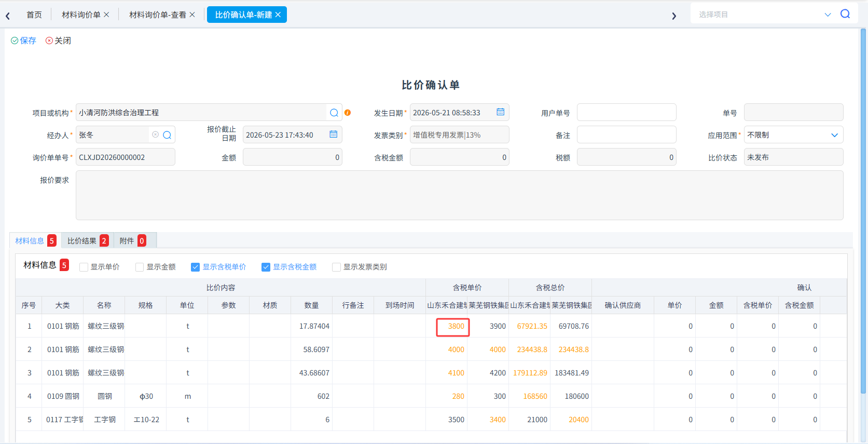The width and height of the screenshot is (868, 444).
Task: Click the 用户单号 input field
Action: click(627, 112)
